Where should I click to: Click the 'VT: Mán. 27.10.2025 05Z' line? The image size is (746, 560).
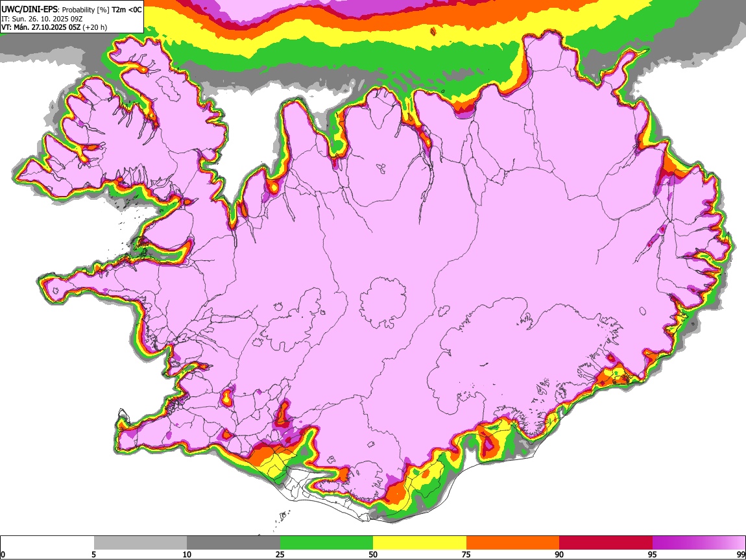tap(41, 27)
